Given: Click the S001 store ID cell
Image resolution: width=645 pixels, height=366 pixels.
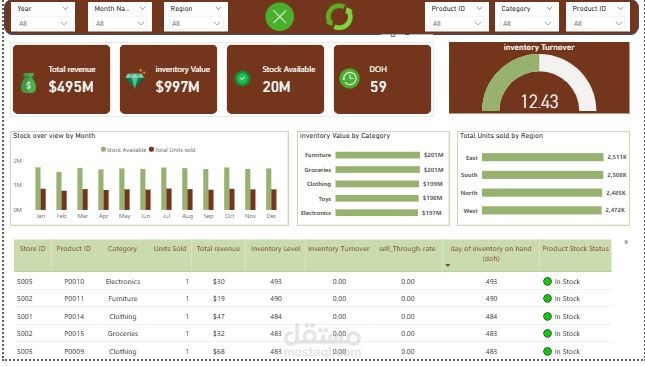Looking at the screenshot, I should coord(24,317).
